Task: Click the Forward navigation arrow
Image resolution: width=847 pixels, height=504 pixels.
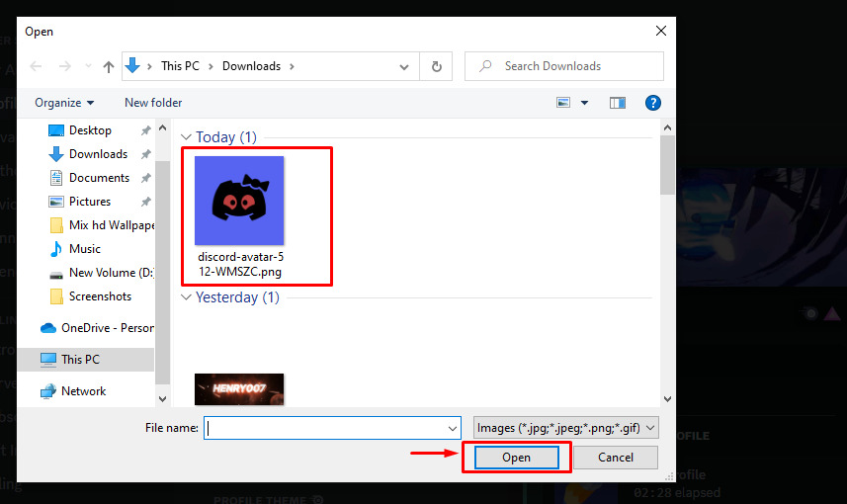Action: (x=65, y=66)
